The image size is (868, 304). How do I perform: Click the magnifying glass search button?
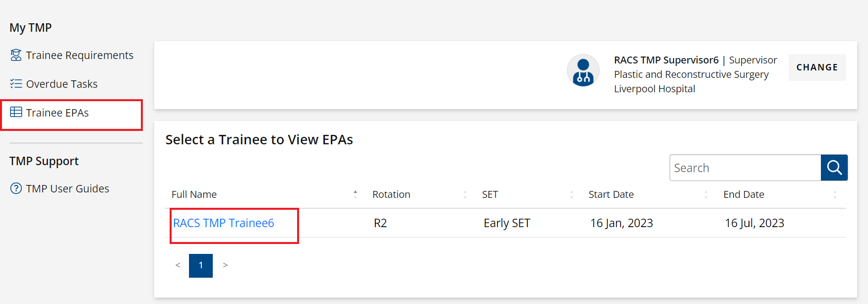tap(834, 168)
